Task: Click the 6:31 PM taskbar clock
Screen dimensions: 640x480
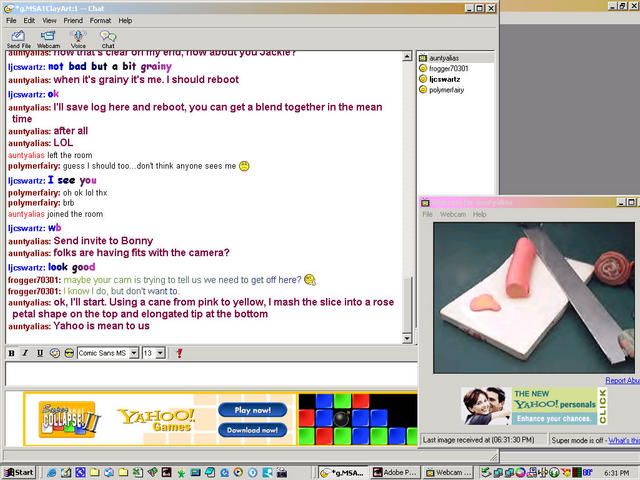Action: point(617,473)
